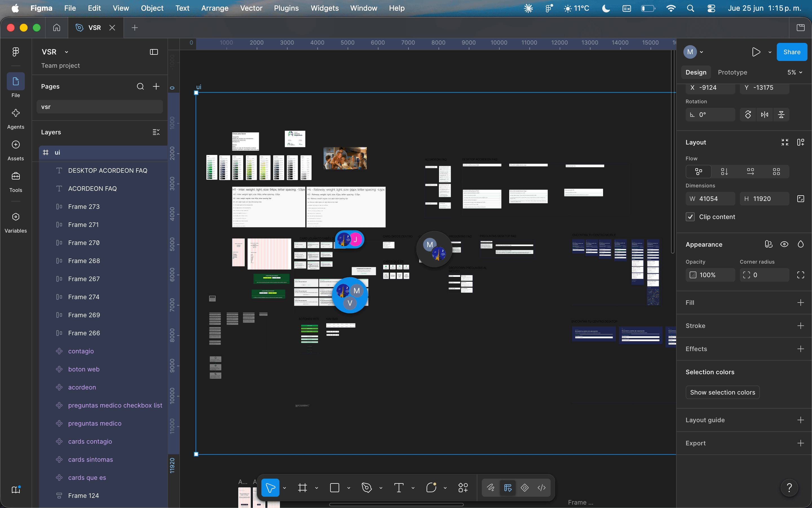
Task: Select the vsr page in Pages list
Action: pos(100,107)
